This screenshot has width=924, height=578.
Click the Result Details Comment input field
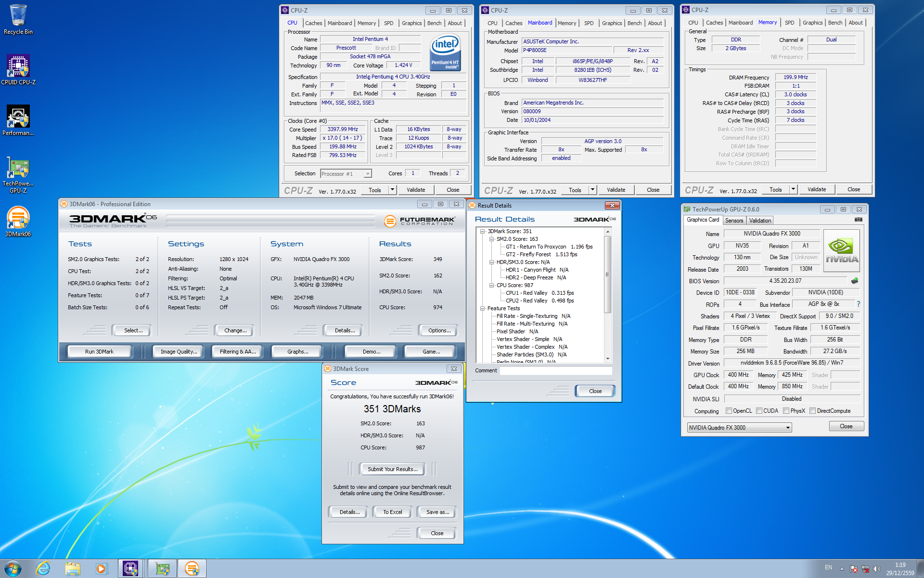(555, 371)
